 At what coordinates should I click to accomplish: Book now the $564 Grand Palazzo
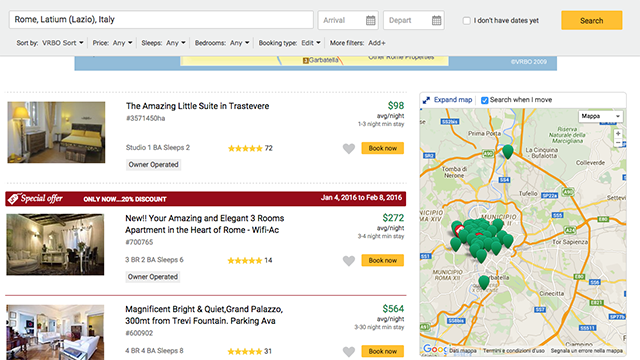tap(382, 351)
